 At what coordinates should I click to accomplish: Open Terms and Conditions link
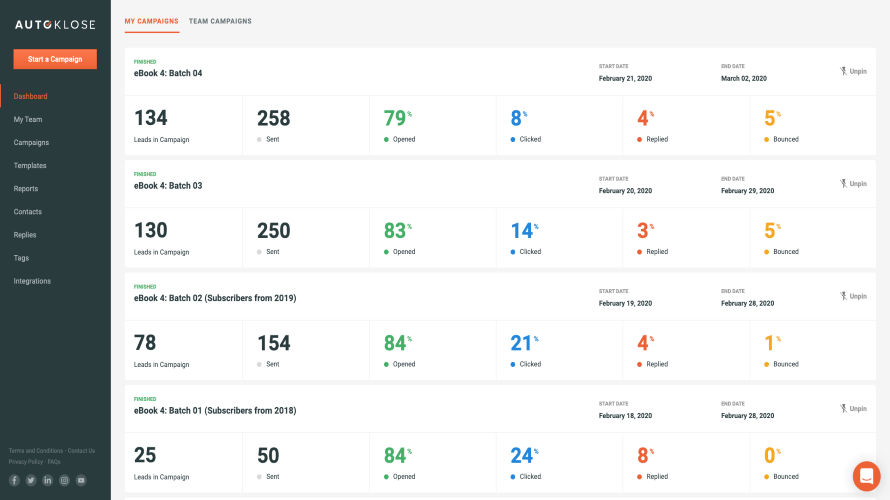[x=35, y=451]
